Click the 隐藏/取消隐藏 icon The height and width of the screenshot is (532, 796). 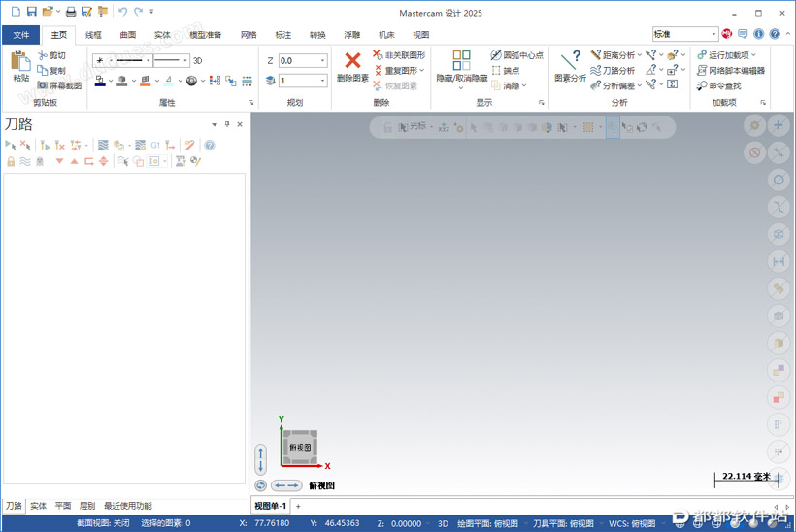point(461,60)
